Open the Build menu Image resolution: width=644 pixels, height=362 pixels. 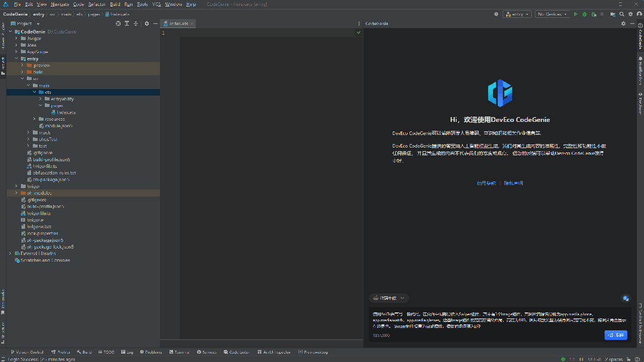coord(115,4)
